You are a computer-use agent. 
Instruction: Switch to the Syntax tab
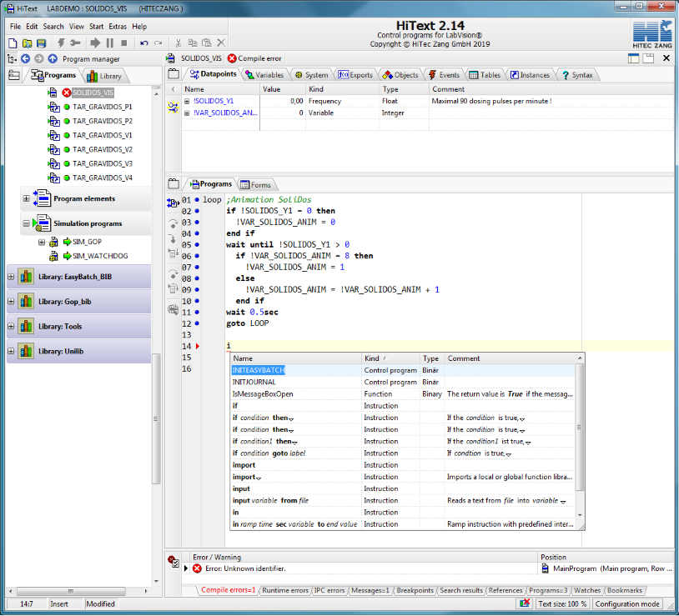[577, 75]
